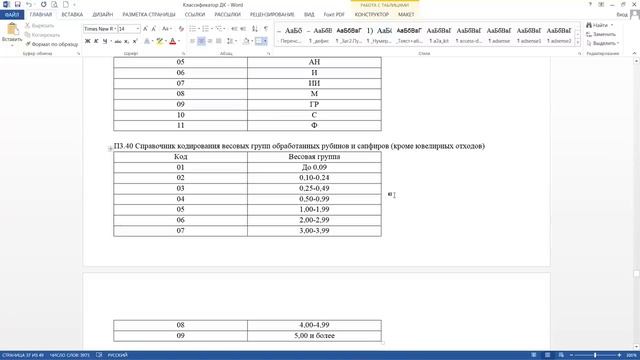Sort the selected text icon
This screenshot has width=640, height=360.
[x=255, y=29]
